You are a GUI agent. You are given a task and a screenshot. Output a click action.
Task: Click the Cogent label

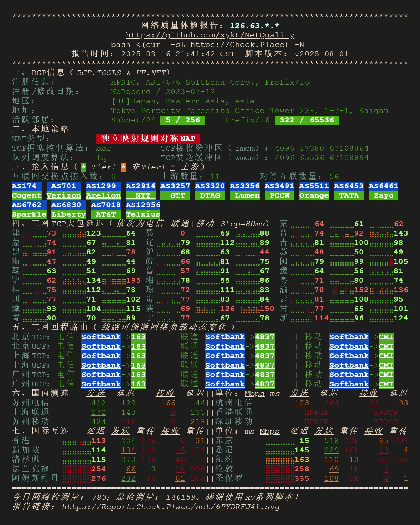pos(27,195)
